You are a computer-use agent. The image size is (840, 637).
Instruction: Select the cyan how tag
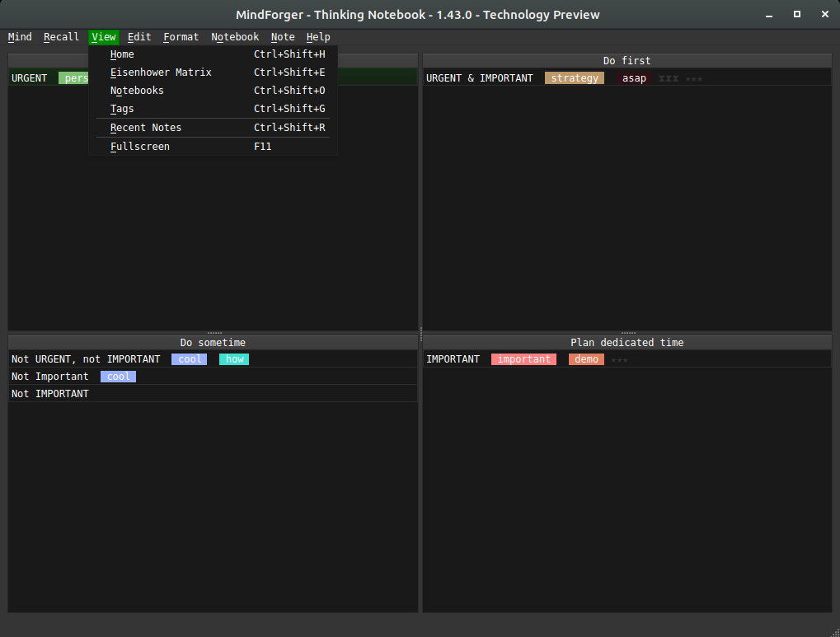234,359
